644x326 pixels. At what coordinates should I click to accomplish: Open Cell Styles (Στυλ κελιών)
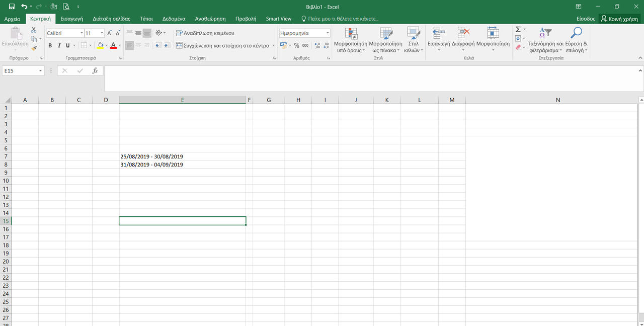[x=414, y=40]
